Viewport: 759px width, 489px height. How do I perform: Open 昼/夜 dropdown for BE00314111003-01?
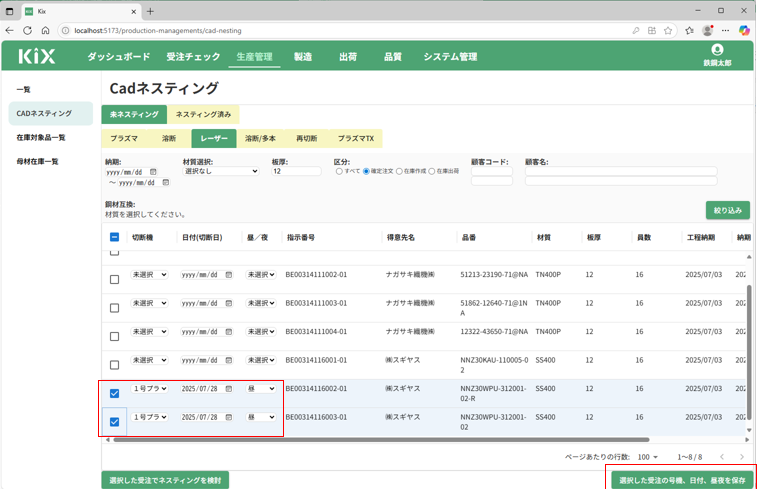(x=260, y=303)
